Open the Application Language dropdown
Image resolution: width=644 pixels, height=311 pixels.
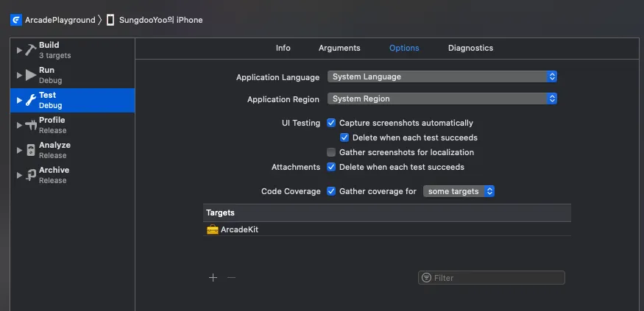click(x=442, y=76)
